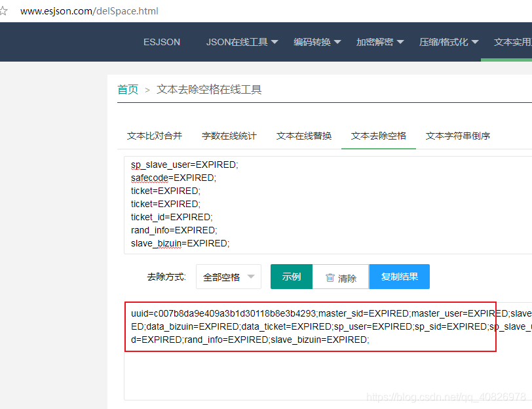This screenshot has height=409, width=532.
Task: Select the 文本去除空格 tab
Action: (x=378, y=136)
